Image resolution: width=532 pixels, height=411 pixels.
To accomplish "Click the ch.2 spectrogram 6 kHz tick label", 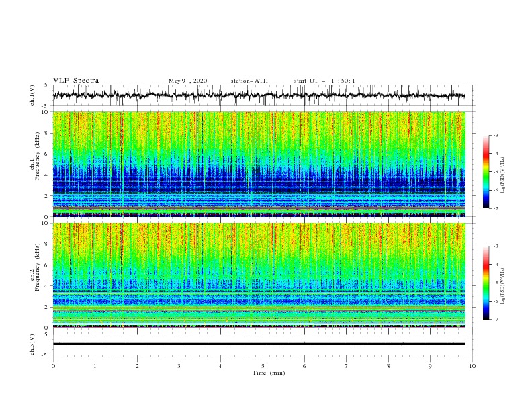I will [x=46, y=265].
